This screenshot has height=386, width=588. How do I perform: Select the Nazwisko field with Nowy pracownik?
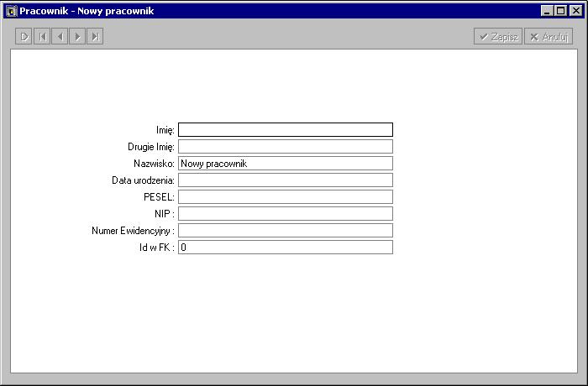tap(286, 164)
